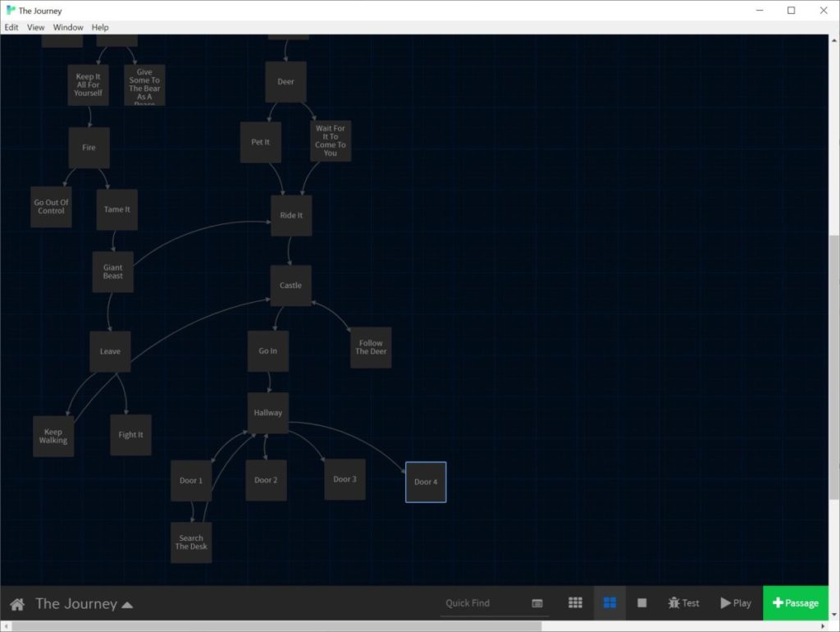Select the medium four-square zoom view
Viewport: 840px width, 632px height.
tap(609, 603)
